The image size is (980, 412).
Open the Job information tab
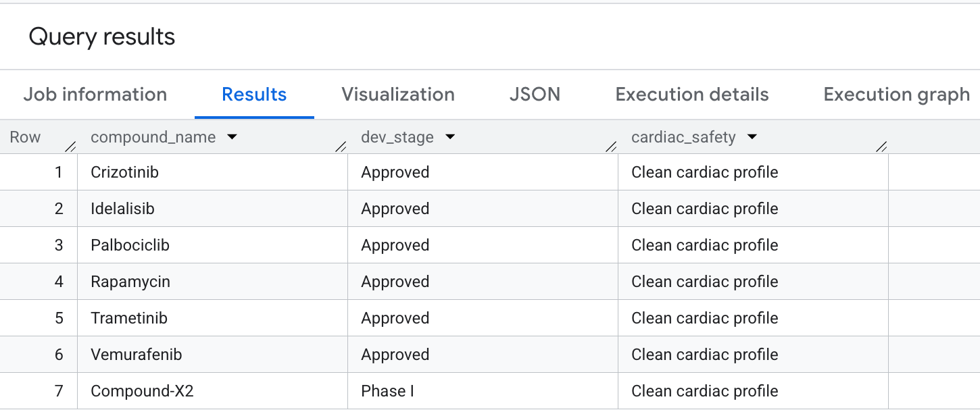coord(95,95)
